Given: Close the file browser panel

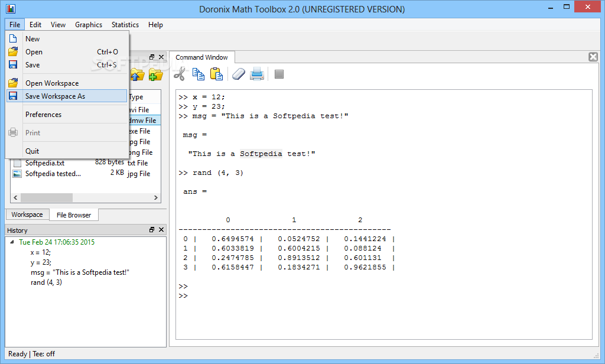Looking at the screenshot, I should [161, 57].
